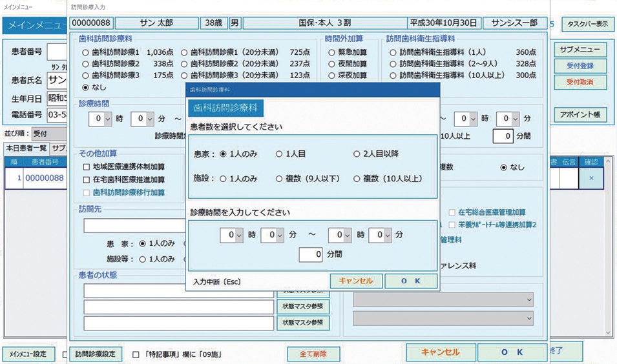Select the 緊急加算 radio button

(x=331, y=52)
